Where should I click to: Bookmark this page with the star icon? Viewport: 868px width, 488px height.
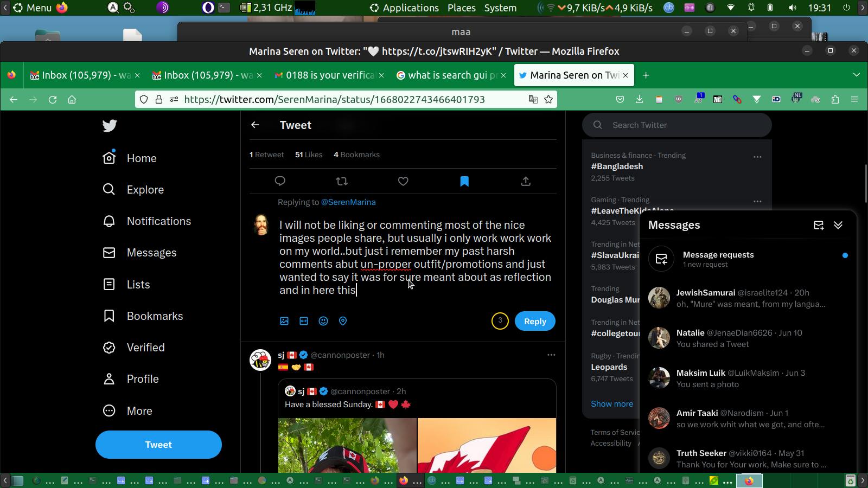[548, 99]
